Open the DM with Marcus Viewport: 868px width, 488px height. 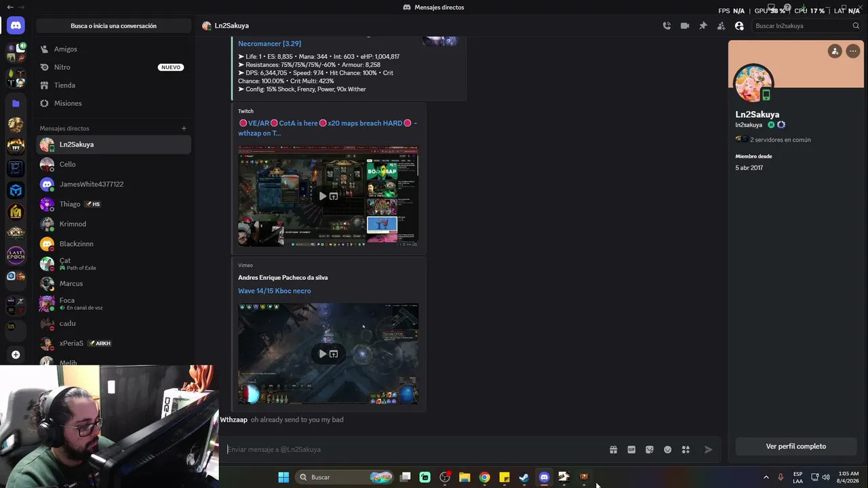pos(113,283)
